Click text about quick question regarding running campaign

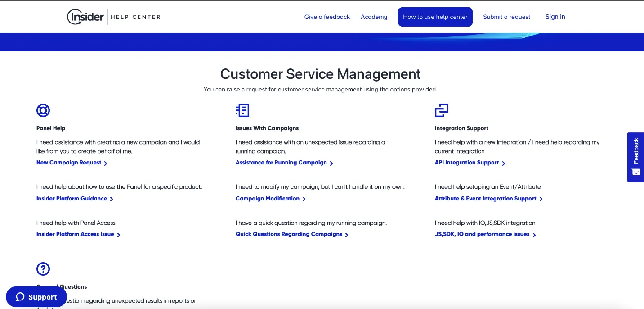(311, 223)
